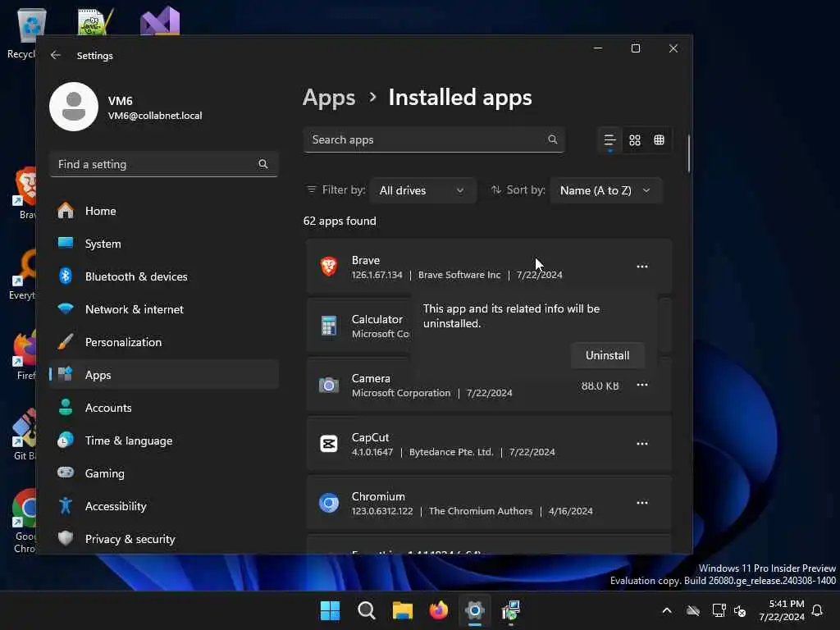
Task: Click the installed apps list scrollbar
Action: 688,154
